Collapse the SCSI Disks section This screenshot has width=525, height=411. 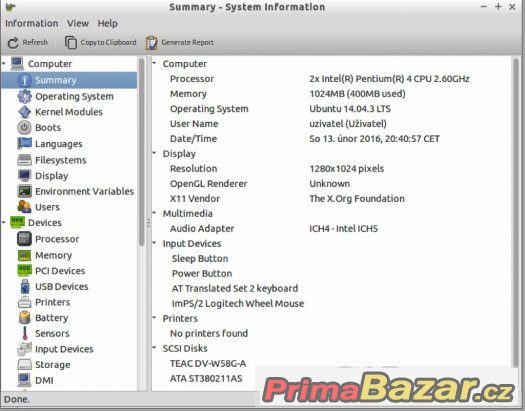154,347
